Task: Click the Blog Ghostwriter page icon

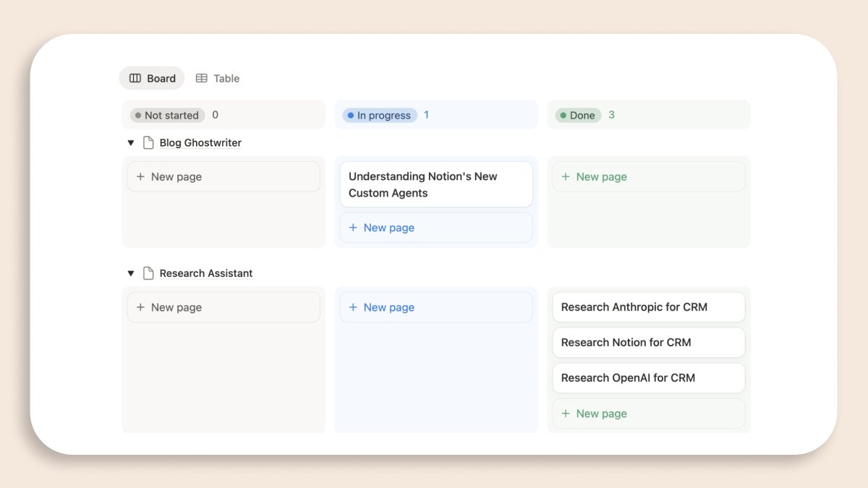Action: [148, 142]
